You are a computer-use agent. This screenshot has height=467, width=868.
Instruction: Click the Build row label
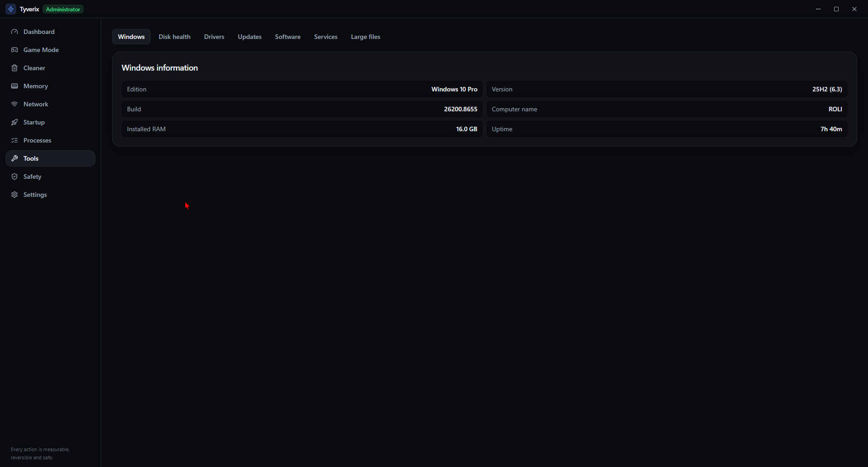134,109
